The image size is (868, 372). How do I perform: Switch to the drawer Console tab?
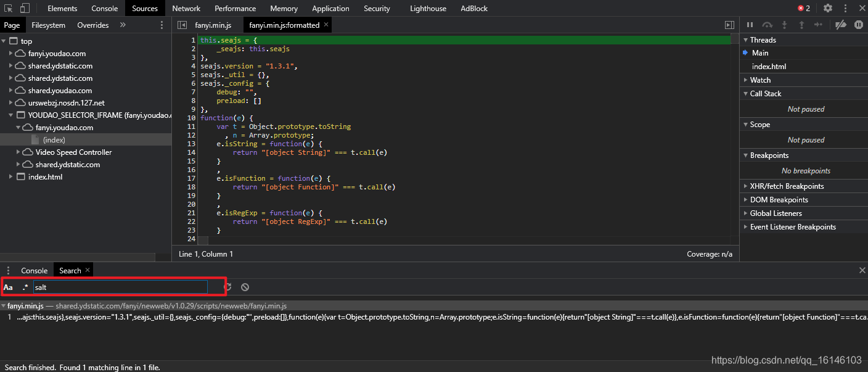tap(35, 270)
